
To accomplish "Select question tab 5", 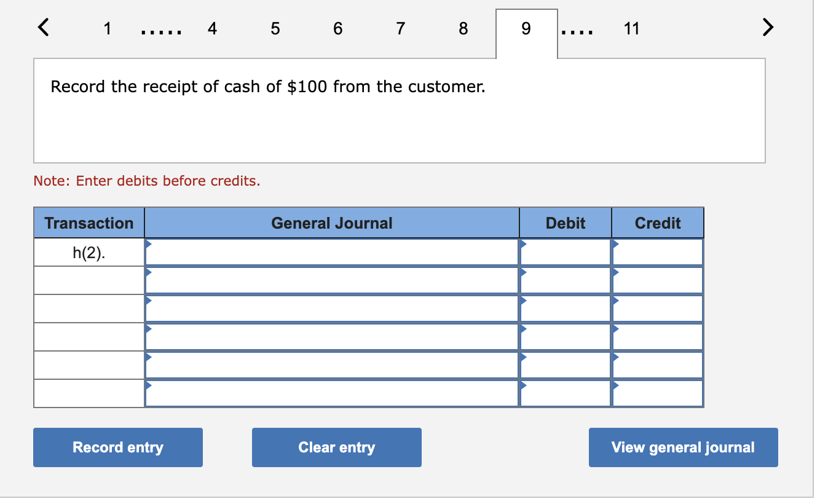I will click(x=275, y=28).
